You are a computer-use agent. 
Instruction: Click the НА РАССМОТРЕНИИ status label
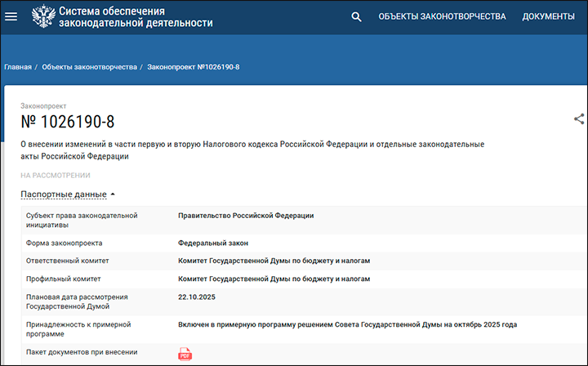[55, 175]
